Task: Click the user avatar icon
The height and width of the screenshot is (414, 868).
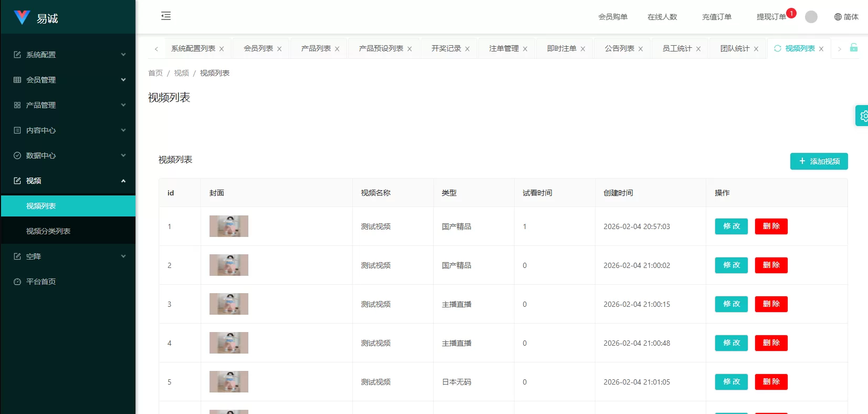Action: point(811,17)
